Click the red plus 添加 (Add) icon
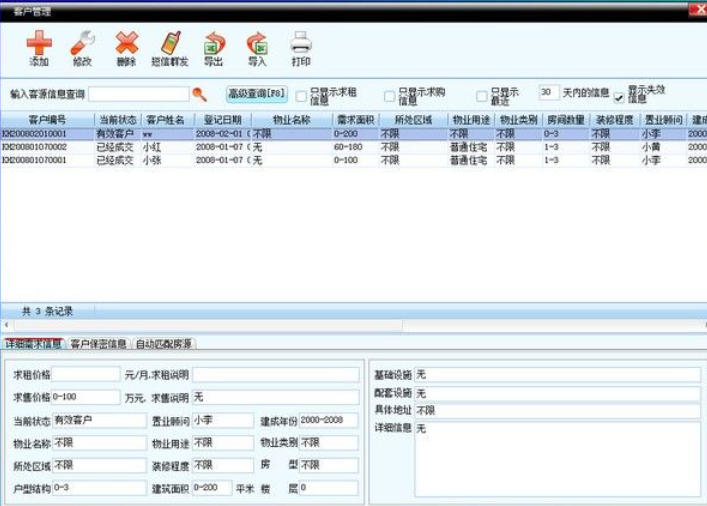This screenshot has width=707, height=506. point(38,45)
